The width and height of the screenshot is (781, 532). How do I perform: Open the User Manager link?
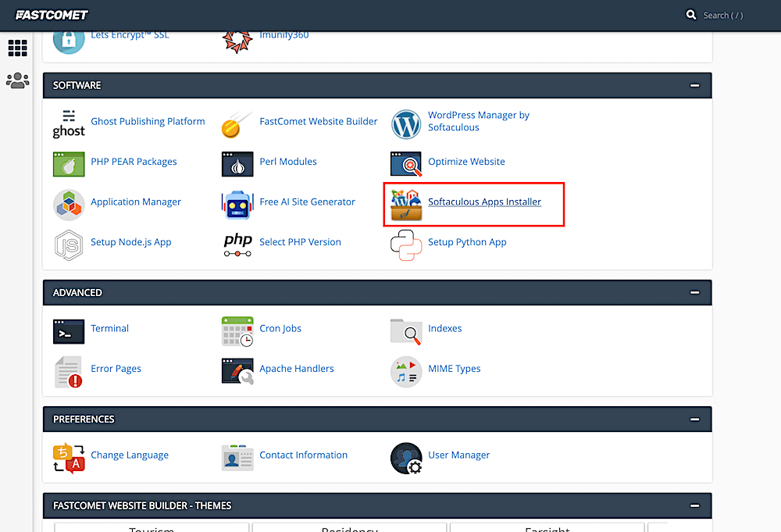click(x=458, y=455)
